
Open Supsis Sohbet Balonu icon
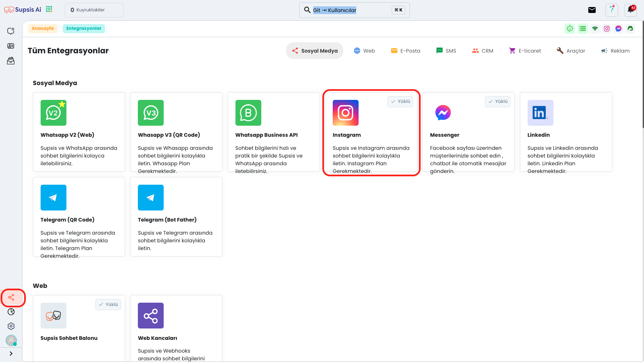point(53,315)
